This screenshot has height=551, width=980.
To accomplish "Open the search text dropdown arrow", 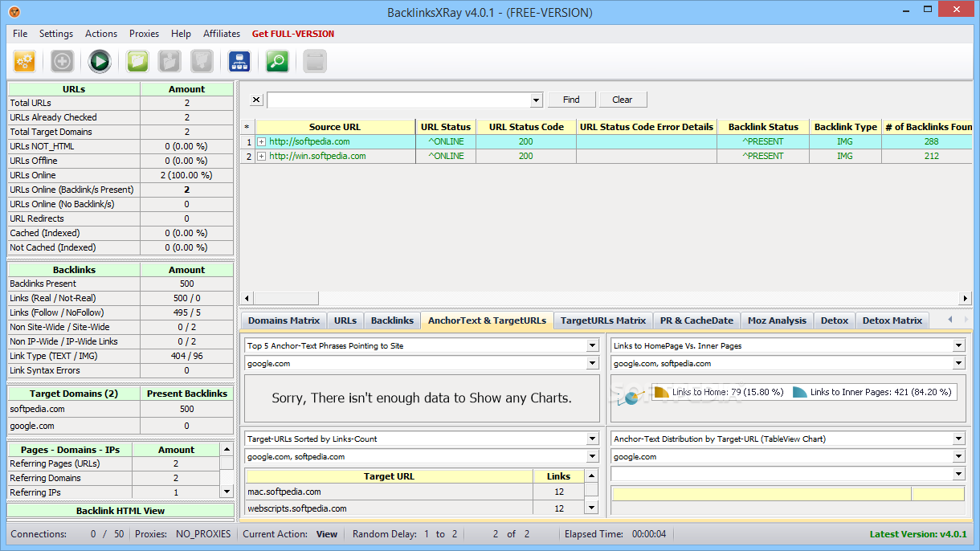I will (537, 100).
